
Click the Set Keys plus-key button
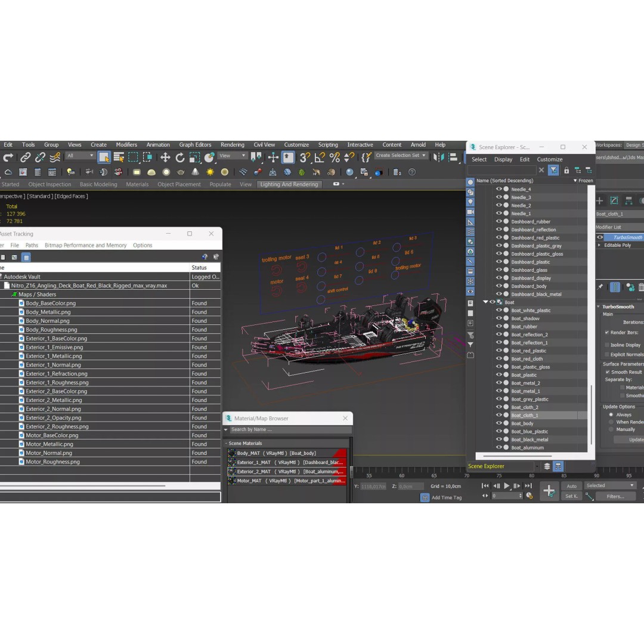(x=549, y=490)
